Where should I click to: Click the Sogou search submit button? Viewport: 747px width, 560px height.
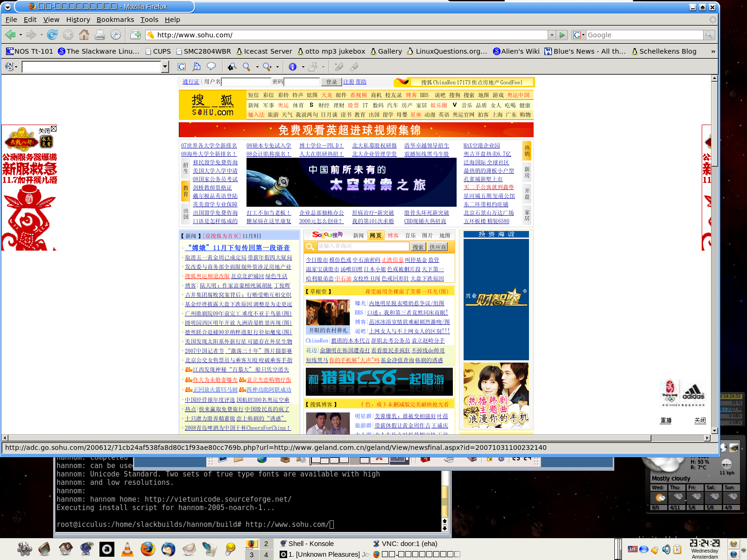click(x=418, y=247)
